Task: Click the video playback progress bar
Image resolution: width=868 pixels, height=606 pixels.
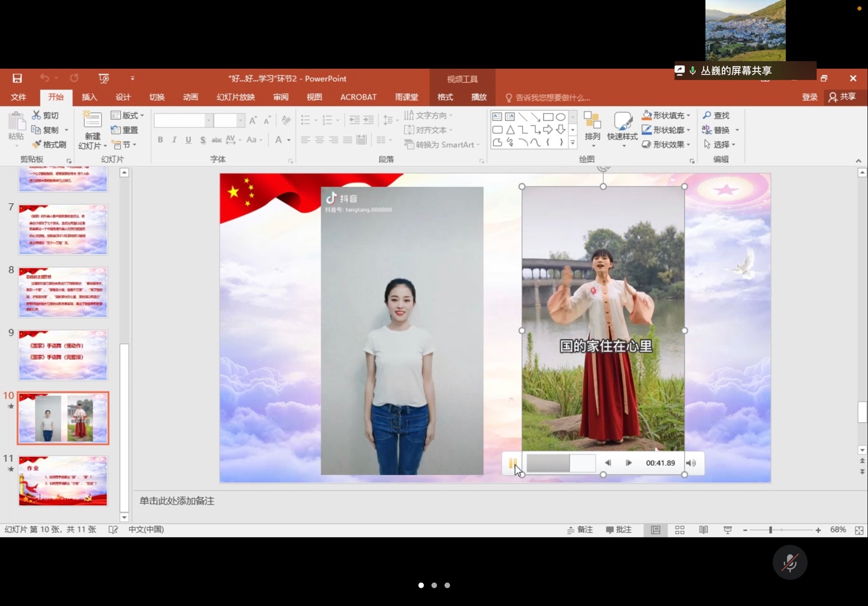Action: (x=561, y=463)
